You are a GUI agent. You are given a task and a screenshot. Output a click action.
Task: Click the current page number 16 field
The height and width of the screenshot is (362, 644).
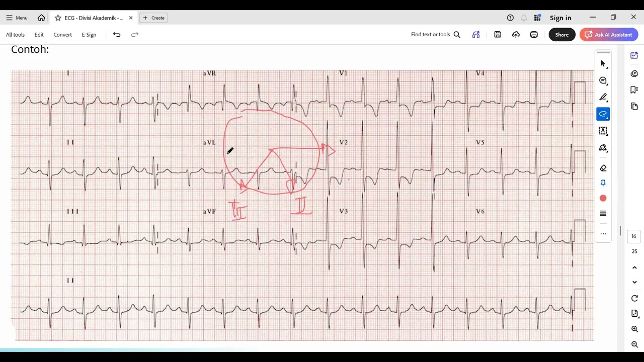[x=634, y=236]
